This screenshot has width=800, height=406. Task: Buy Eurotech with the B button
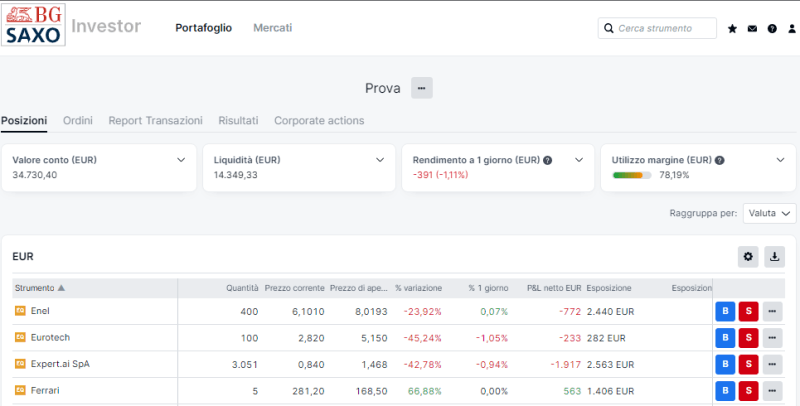[x=725, y=338]
